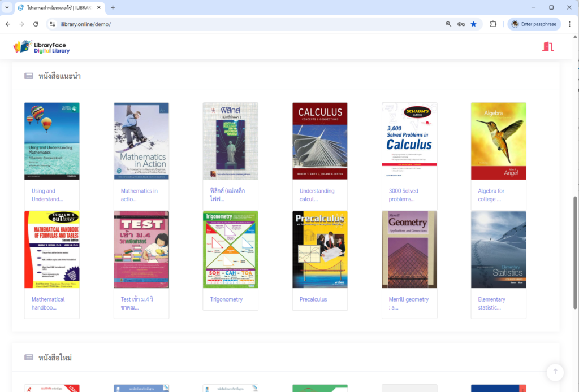The height and width of the screenshot is (392, 579).
Task: Open the Trigonometry book title link
Action: point(226,299)
